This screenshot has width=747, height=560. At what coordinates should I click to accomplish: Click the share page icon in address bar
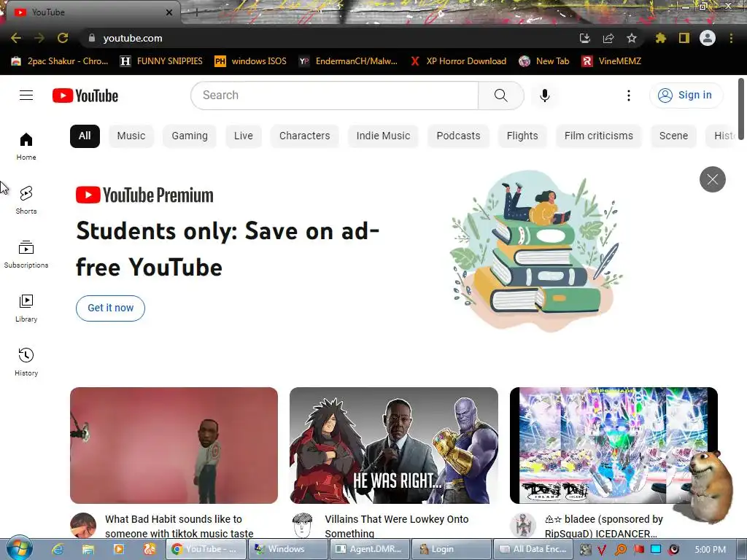tap(608, 38)
